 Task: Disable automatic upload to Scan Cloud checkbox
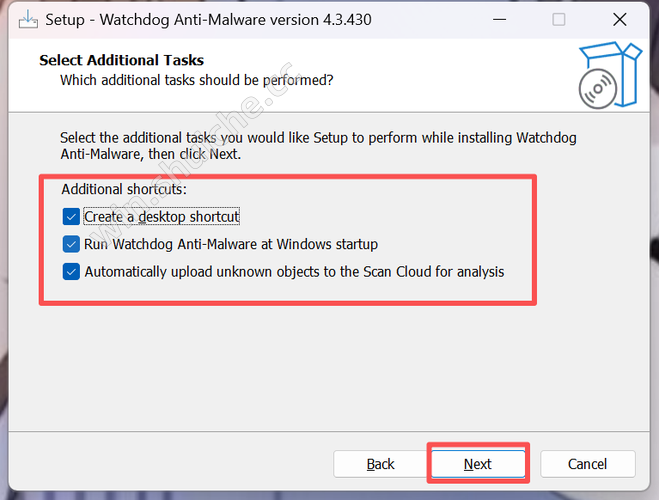point(71,272)
